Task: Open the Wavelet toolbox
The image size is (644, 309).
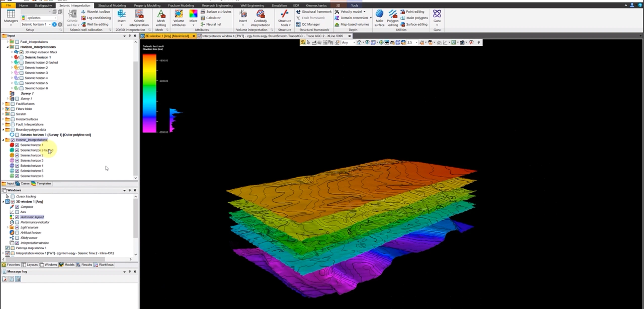Action: 96,12
